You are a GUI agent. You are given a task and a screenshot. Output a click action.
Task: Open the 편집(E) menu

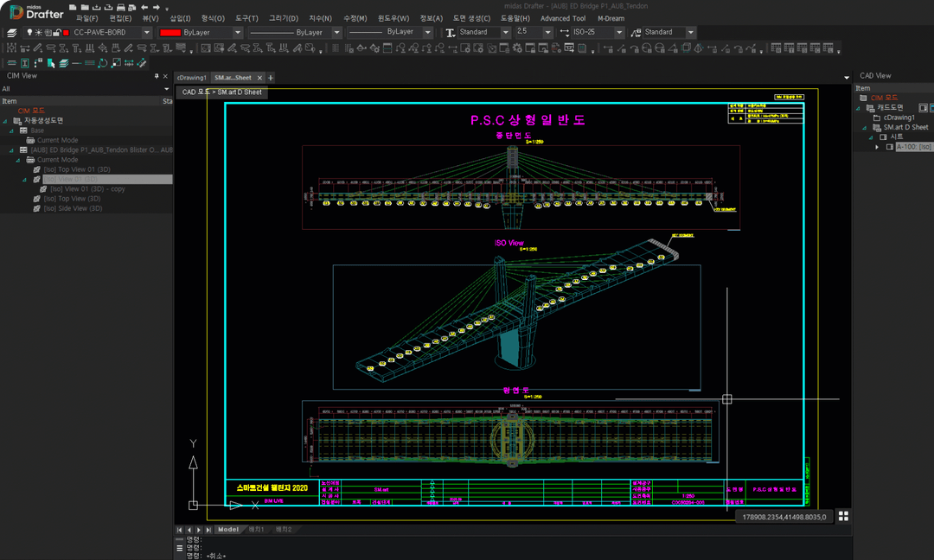pyautogui.click(x=120, y=18)
